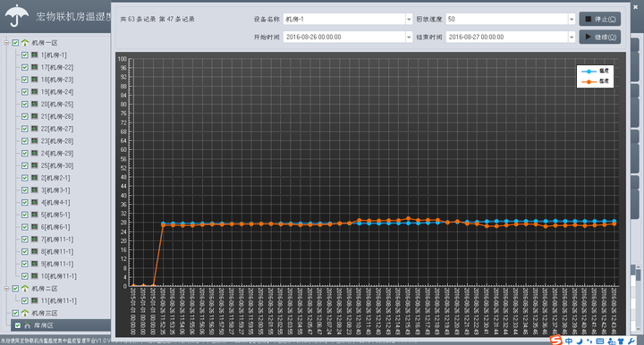Click the blue 温度 legend marker

[589, 72]
